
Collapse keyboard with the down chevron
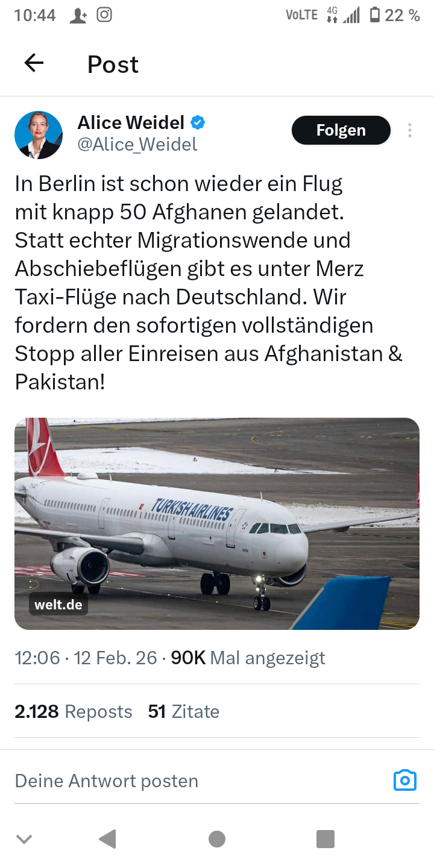[x=24, y=838]
